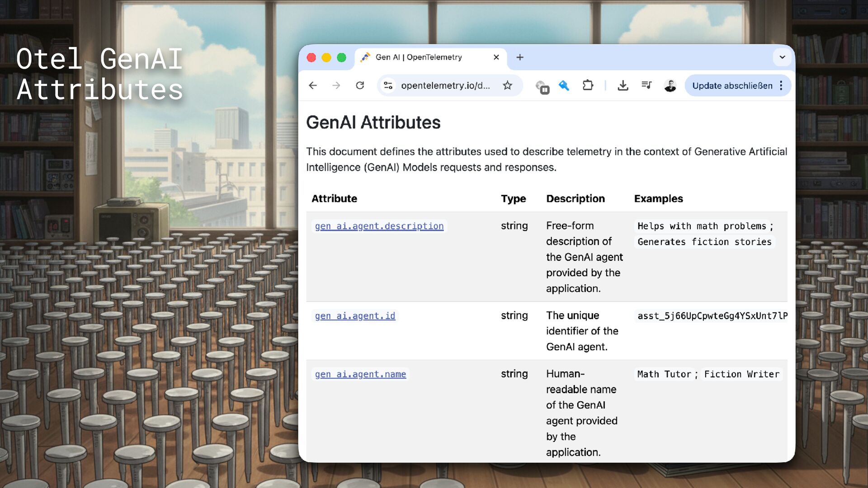Open the three-dot Chrome menu
Viewport: 868px width, 488px height.
781,85
